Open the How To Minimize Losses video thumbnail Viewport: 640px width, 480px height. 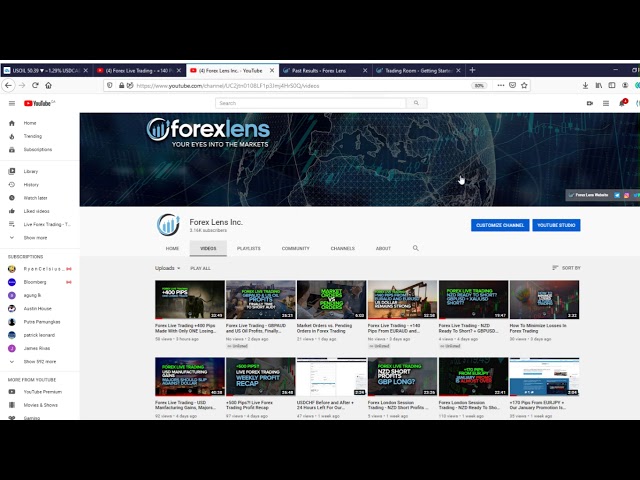point(544,300)
